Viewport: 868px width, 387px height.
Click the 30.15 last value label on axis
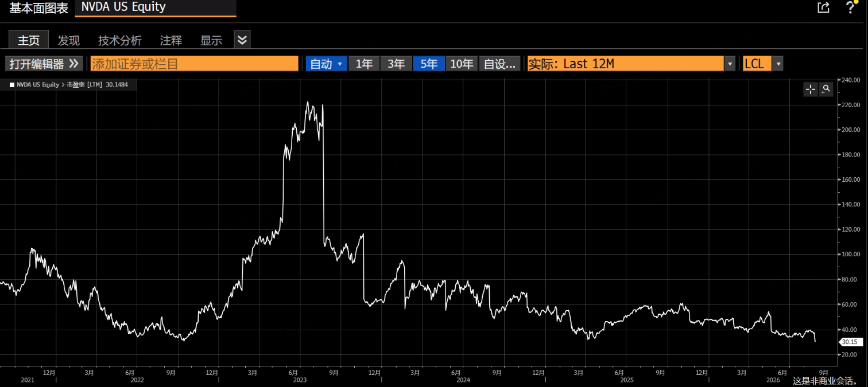(x=850, y=342)
